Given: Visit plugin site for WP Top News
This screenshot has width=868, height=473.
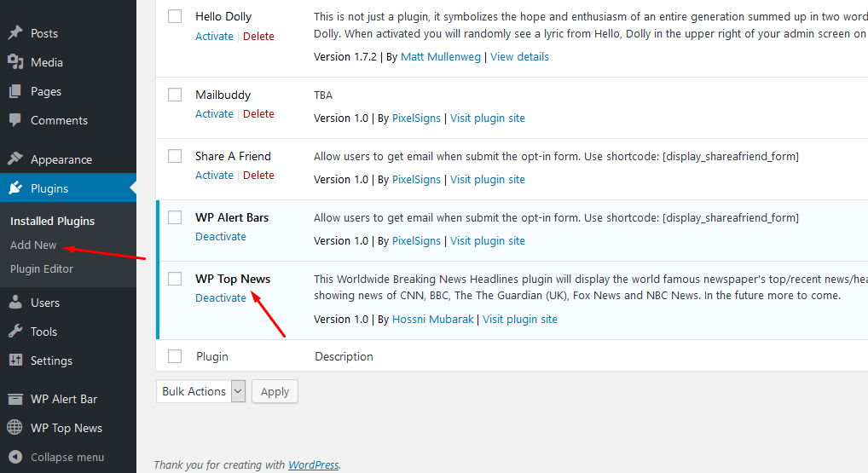Looking at the screenshot, I should pyautogui.click(x=520, y=320).
